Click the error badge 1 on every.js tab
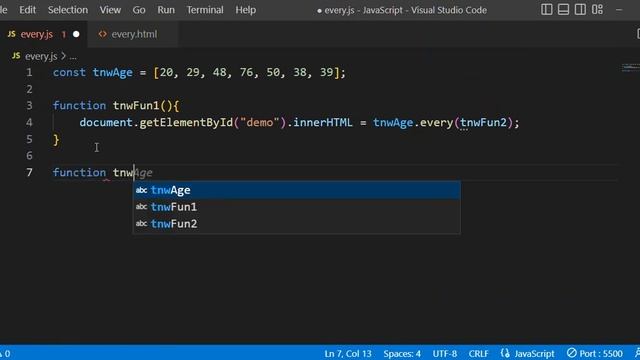This screenshot has height=360, width=640. 64,34
